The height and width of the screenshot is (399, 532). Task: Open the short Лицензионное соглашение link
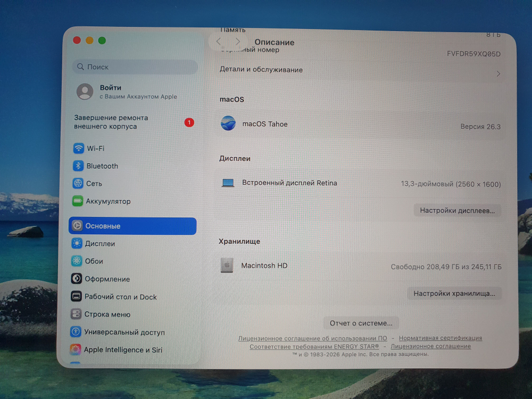pos(430,346)
